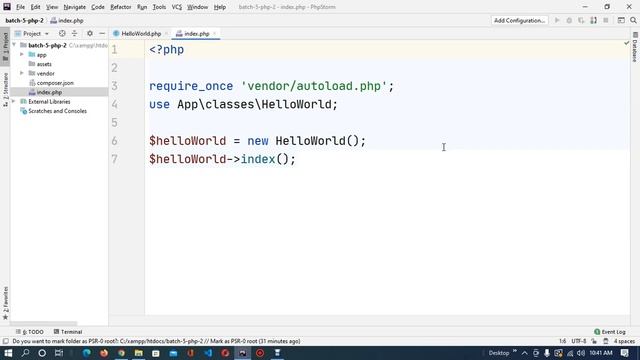Hide the Project panel with minus icon
The height and width of the screenshot is (360, 640).
[x=102, y=33]
